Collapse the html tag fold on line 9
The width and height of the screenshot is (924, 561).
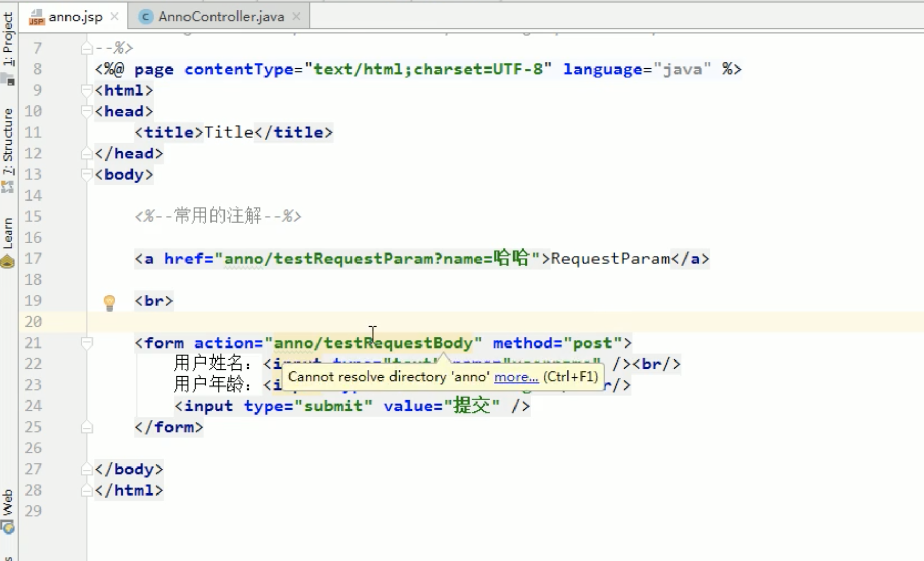pyautogui.click(x=87, y=90)
